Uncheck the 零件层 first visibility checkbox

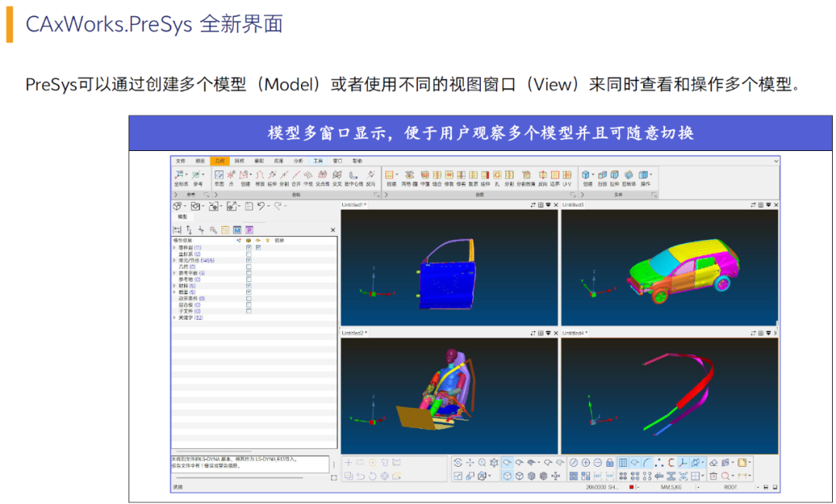click(x=249, y=248)
